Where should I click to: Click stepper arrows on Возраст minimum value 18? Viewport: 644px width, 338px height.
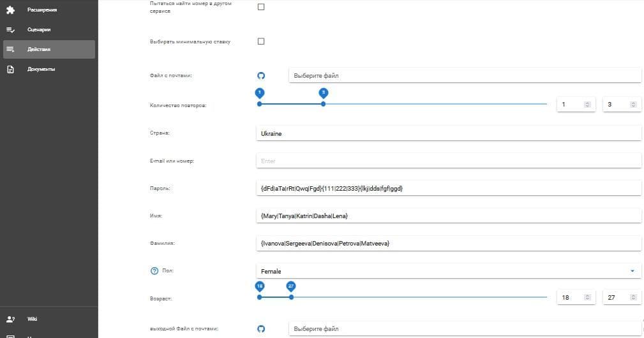(x=587, y=297)
